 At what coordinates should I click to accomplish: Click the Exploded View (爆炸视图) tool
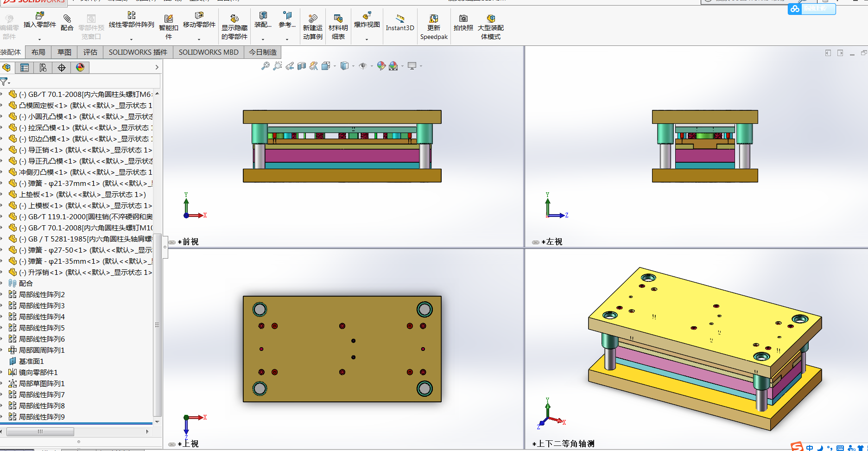tap(367, 20)
